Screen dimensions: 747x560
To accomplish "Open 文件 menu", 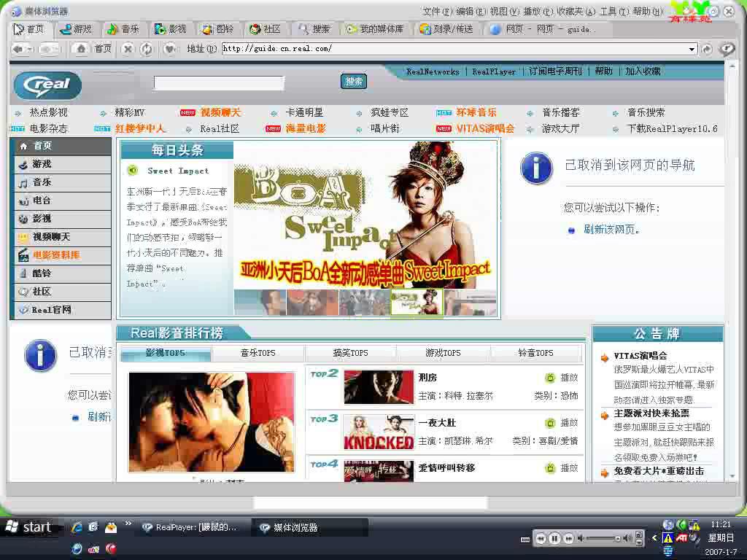I will (437, 12).
